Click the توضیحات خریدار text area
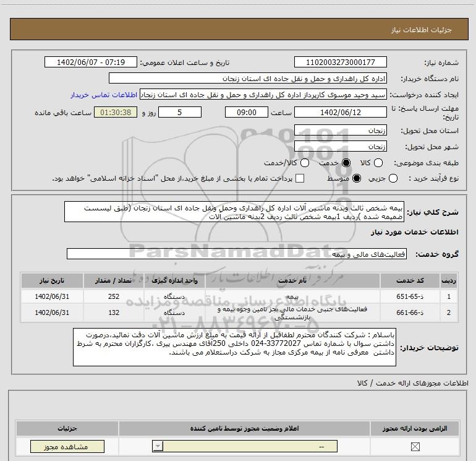The image size is (476, 461). [x=234, y=347]
